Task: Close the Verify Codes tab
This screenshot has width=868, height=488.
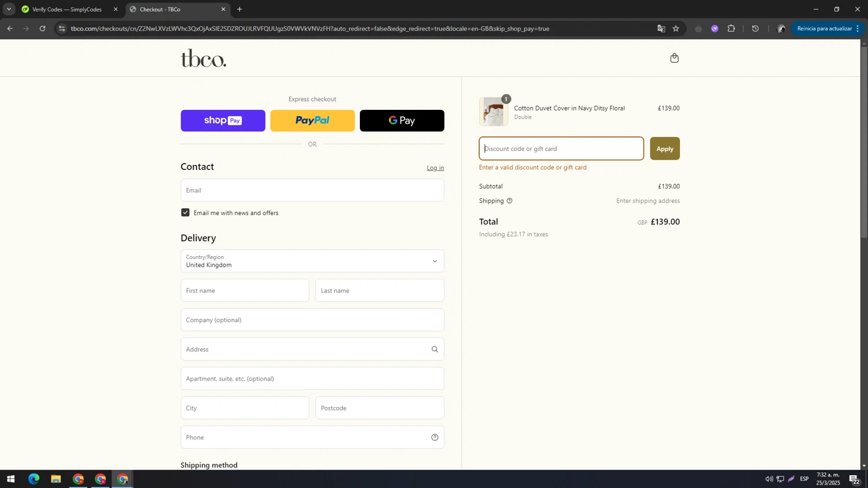Action: click(116, 9)
